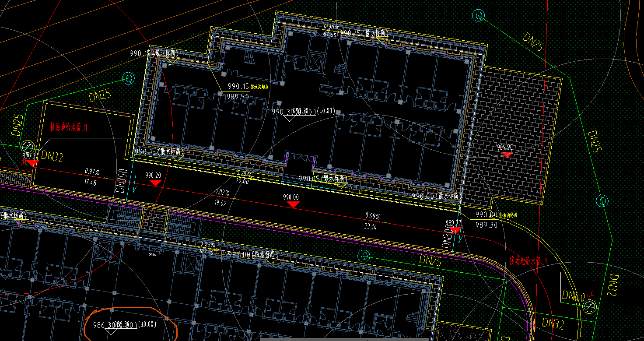Select the 107.10 length value
This screenshot has height=341, width=644.
pyautogui.click(x=206, y=252)
